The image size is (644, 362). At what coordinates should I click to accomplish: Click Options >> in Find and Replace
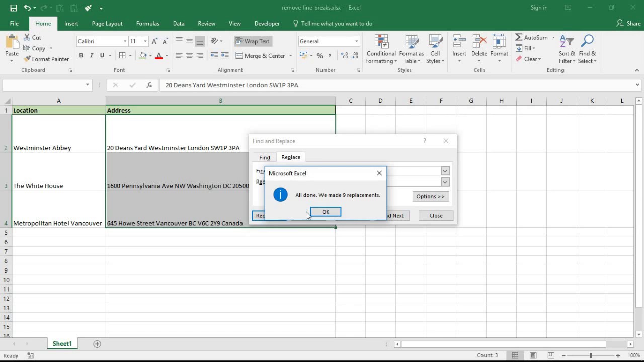[x=430, y=196]
